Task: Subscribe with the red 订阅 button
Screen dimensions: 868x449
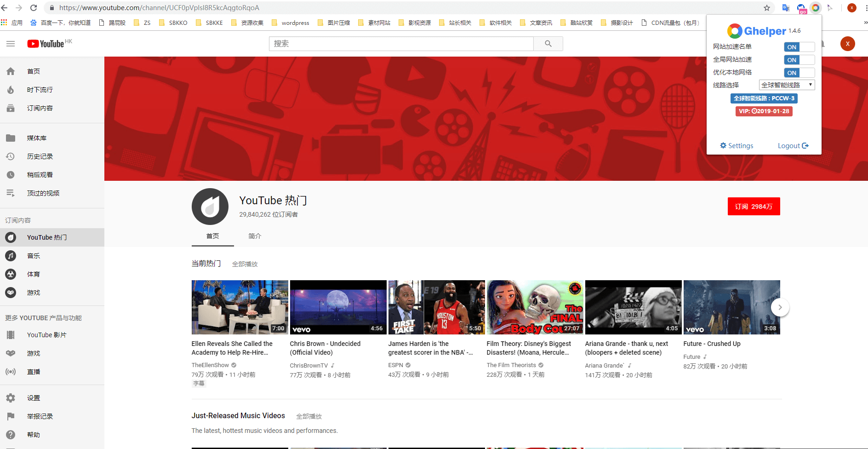Action: (754, 207)
